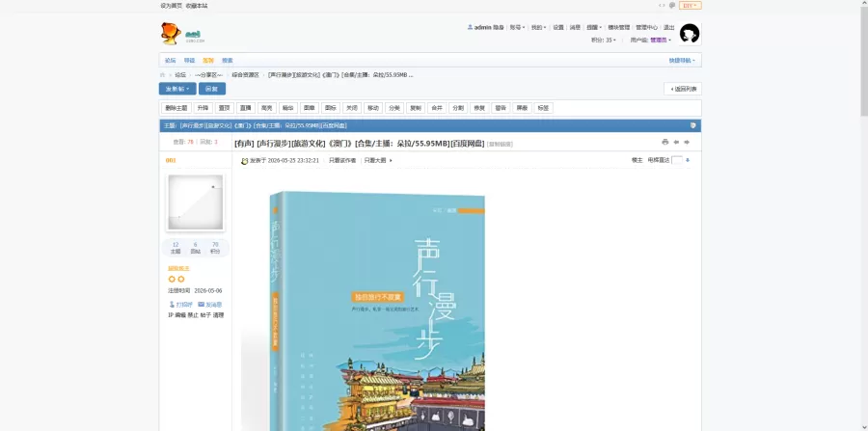Open the 积分: 35 dropdown
Image resolution: width=868 pixels, height=431 pixels.
pos(604,40)
